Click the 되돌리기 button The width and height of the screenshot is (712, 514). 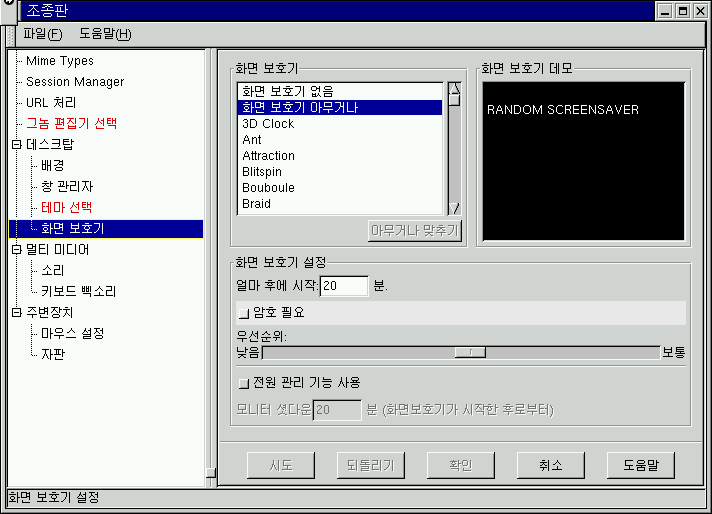pos(371,465)
